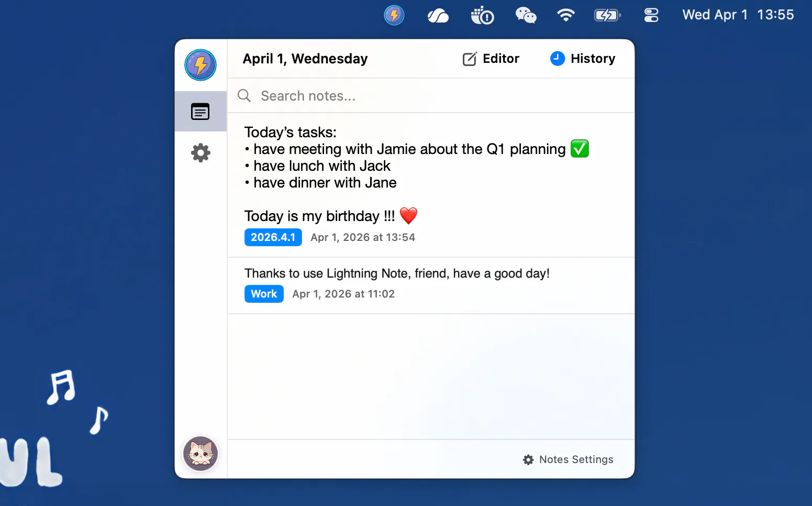Open the Control Center icon
The image size is (812, 506).
pyautogui.click(x=651, y=15)
